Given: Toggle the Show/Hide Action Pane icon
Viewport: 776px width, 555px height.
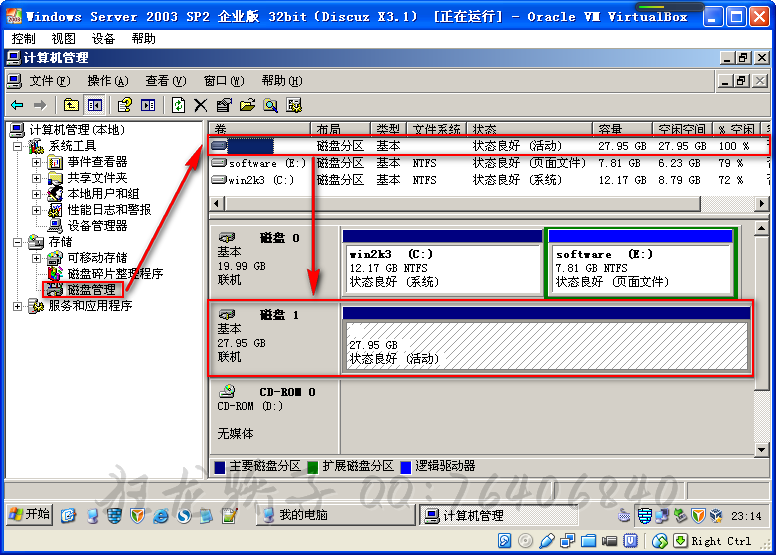Looking at the screenshot, I should click(x=148, y=105).
